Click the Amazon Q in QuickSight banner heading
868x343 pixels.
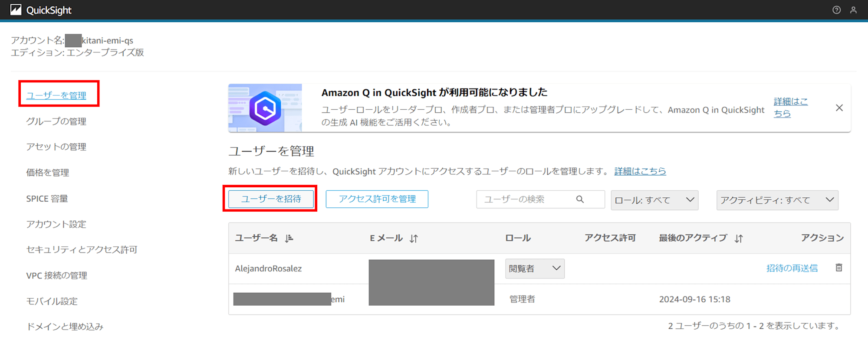[x=434, y=92]
